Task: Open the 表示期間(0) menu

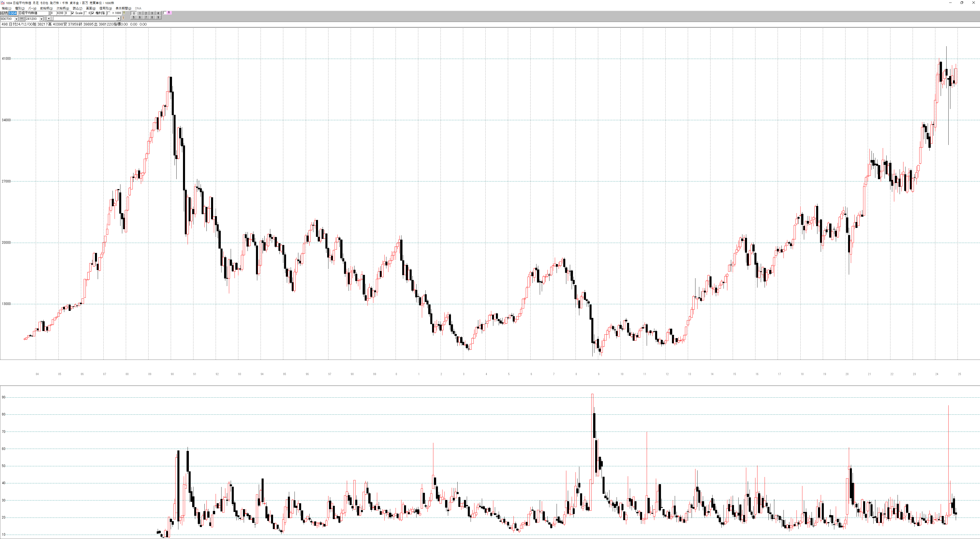Action: coord(123,8)
